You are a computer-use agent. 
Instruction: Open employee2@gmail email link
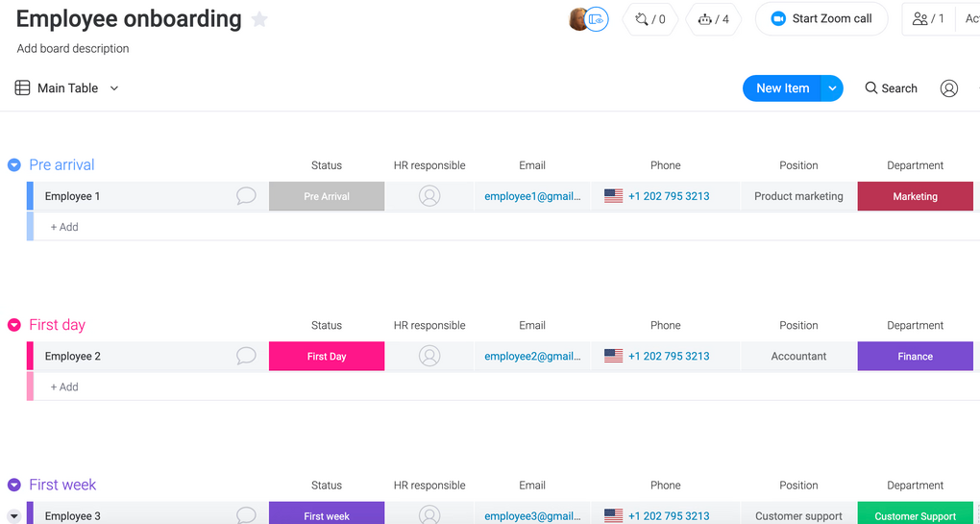point(532,357)
